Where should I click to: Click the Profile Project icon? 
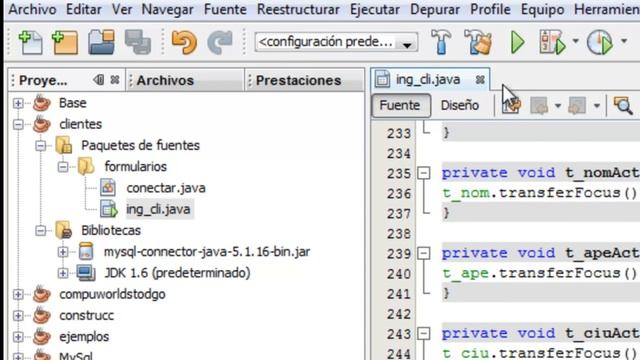pos(600,42)
